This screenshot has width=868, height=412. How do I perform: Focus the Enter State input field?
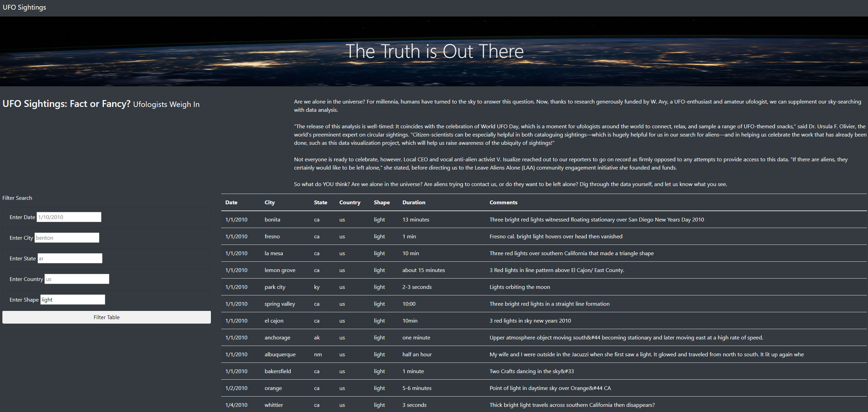pos(69,258)
